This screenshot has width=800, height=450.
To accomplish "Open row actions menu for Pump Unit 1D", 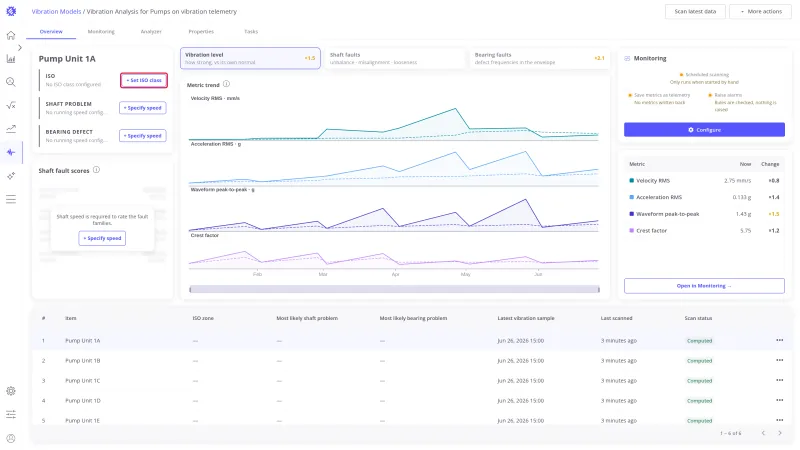I will [780, 400].
